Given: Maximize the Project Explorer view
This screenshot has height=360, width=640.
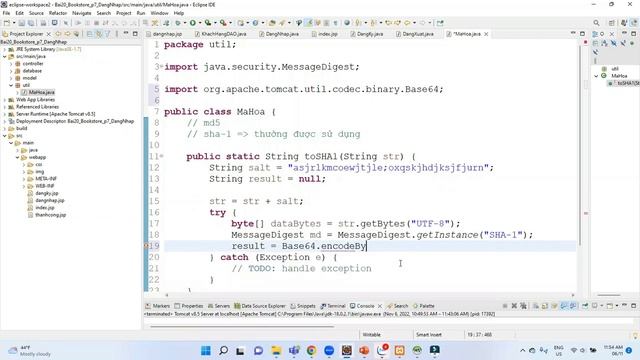Looking at the screenshot, I should click(x=135, y=34).
